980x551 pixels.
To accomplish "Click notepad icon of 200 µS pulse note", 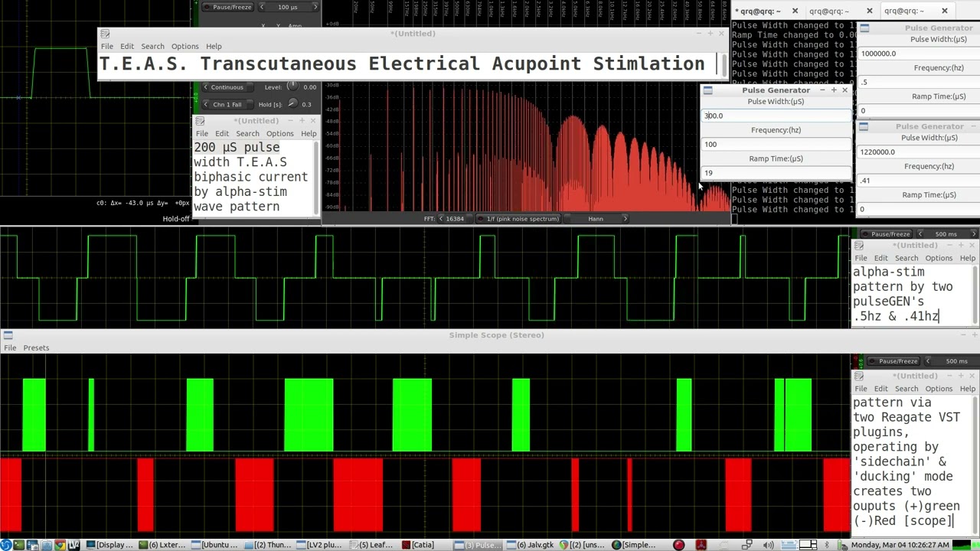I will click(x=200, y=121).
